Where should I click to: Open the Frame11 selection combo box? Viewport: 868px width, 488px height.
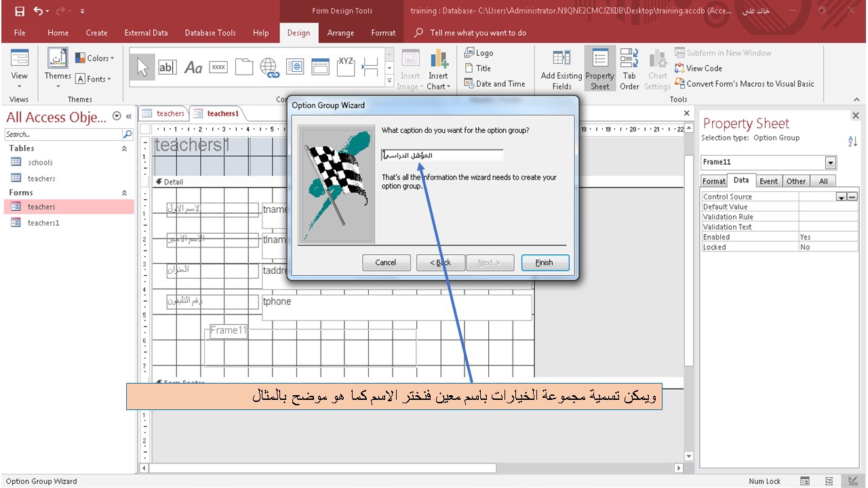click(x=831, y=163)
